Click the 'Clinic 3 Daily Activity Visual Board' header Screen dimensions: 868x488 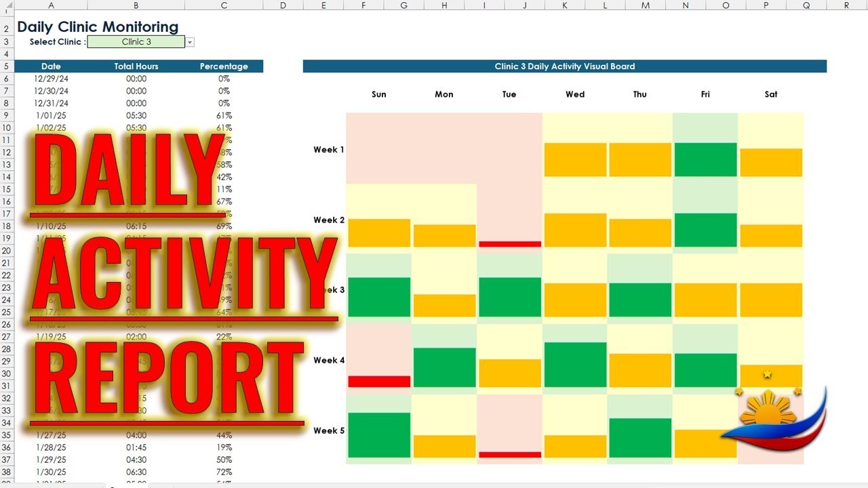[565, 66]
